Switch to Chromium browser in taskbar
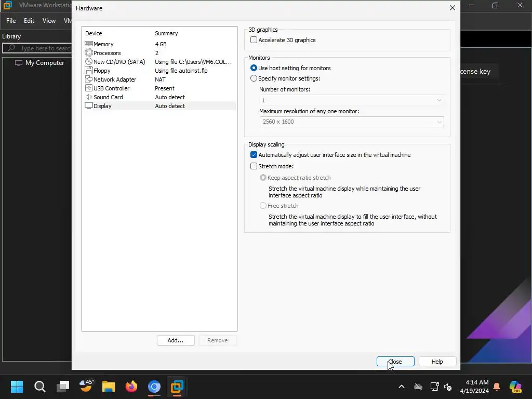This screenshot has width=532, height=399. tap(154, 387)
